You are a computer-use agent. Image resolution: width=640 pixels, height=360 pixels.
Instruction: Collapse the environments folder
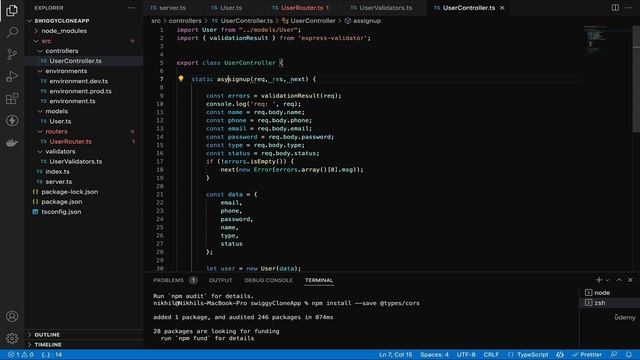click(66, 71)
